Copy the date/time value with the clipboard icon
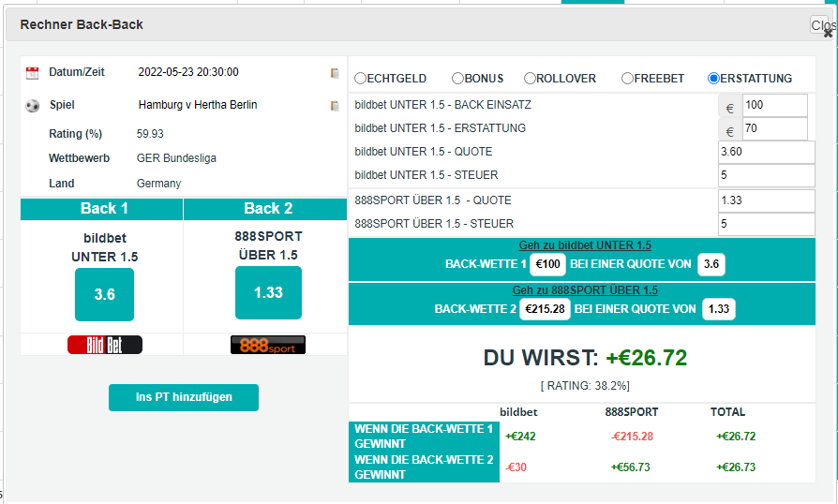838x504 pixels. (335, 73)
